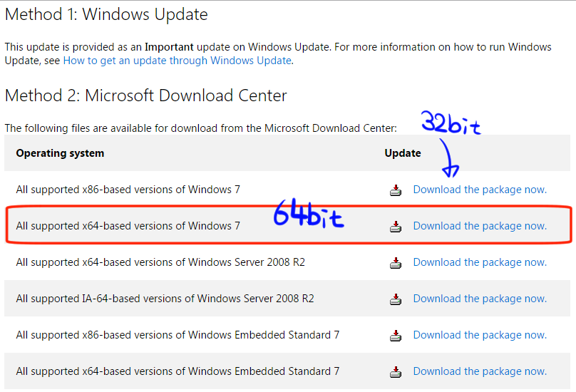Download the package for x64-based Windows 7
576x392 pixels.
pos(480,226)
